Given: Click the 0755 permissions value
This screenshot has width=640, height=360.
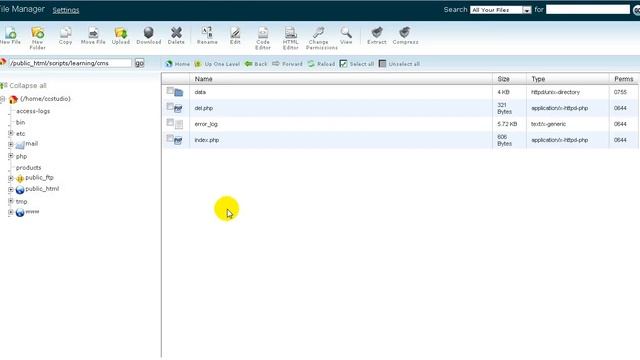Looking at the screenshot, I should click(x=620, y=92).
